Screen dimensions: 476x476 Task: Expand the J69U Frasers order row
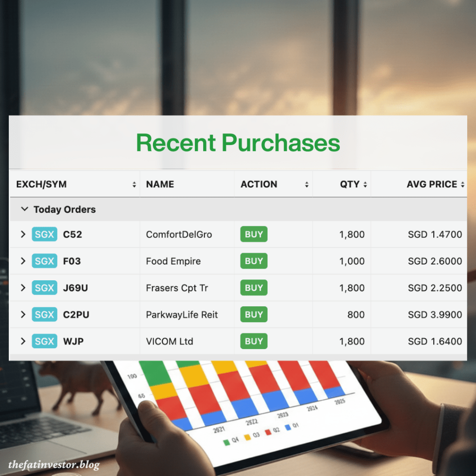(23, 288)
